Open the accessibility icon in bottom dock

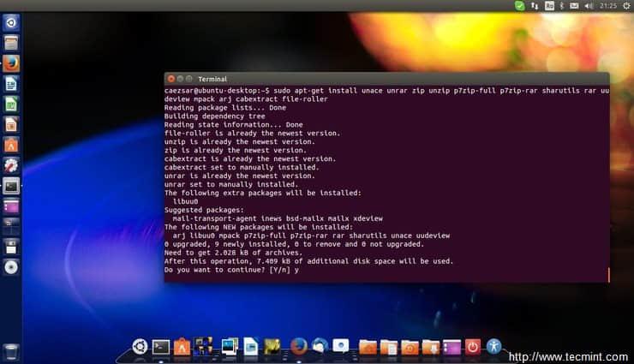pyautogui.click(x=494, y=346)
